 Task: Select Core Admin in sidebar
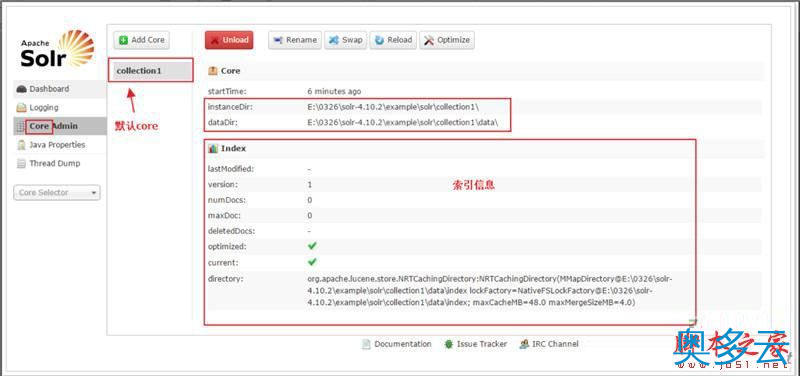pyautogui.click(x=60, y=126)
